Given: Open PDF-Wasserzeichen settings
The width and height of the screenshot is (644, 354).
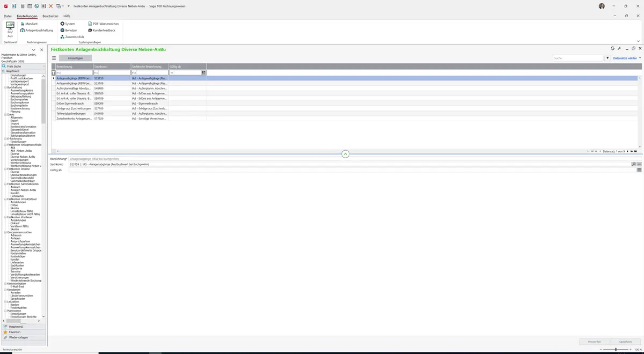Looking at the screenshot, I should 104,24.
